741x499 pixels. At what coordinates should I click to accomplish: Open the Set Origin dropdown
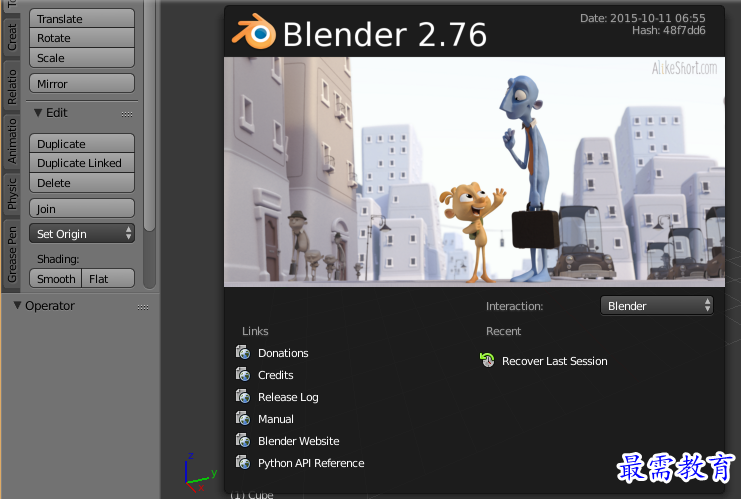tap(82, 233)
